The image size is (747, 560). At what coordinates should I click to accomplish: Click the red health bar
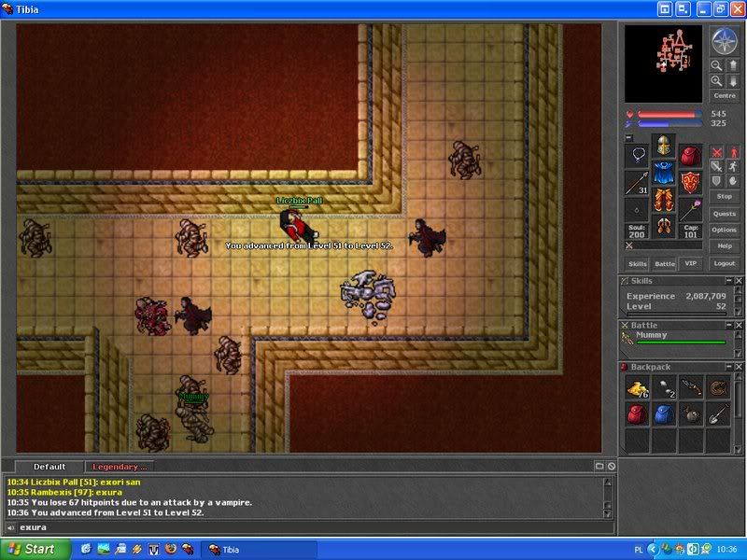[669, 114]
